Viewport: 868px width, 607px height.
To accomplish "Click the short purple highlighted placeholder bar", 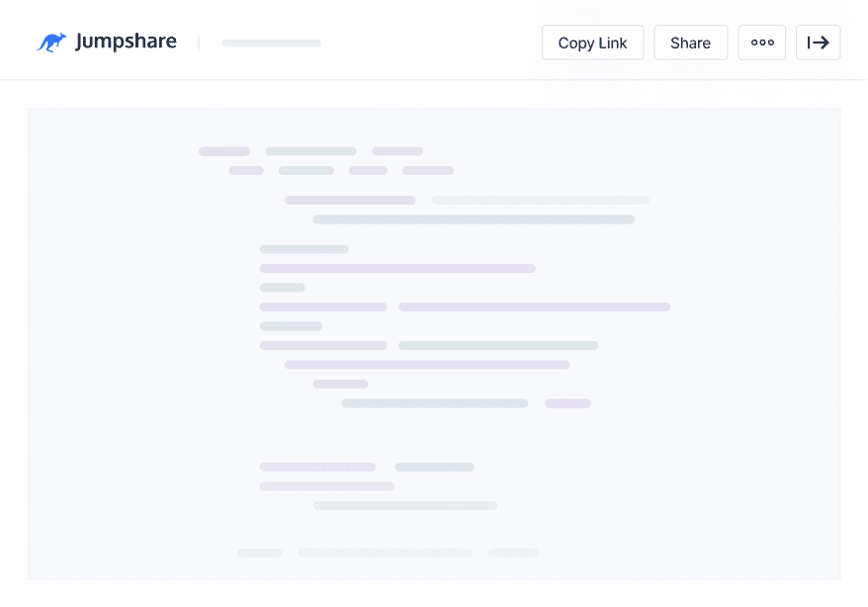I will tap(567, 403).
